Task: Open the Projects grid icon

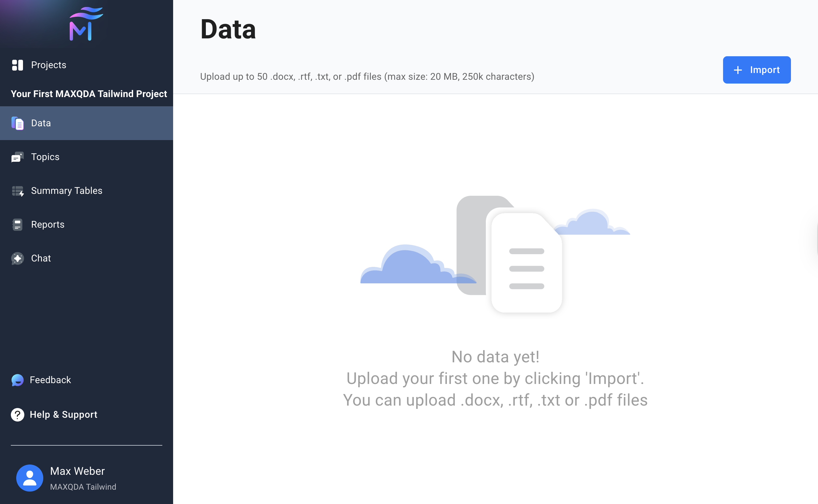Action: pos(17,65)
